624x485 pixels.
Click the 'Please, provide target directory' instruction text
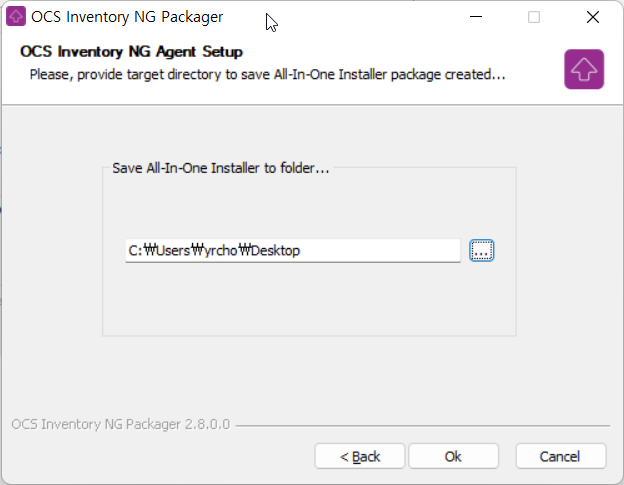(267, 74)
